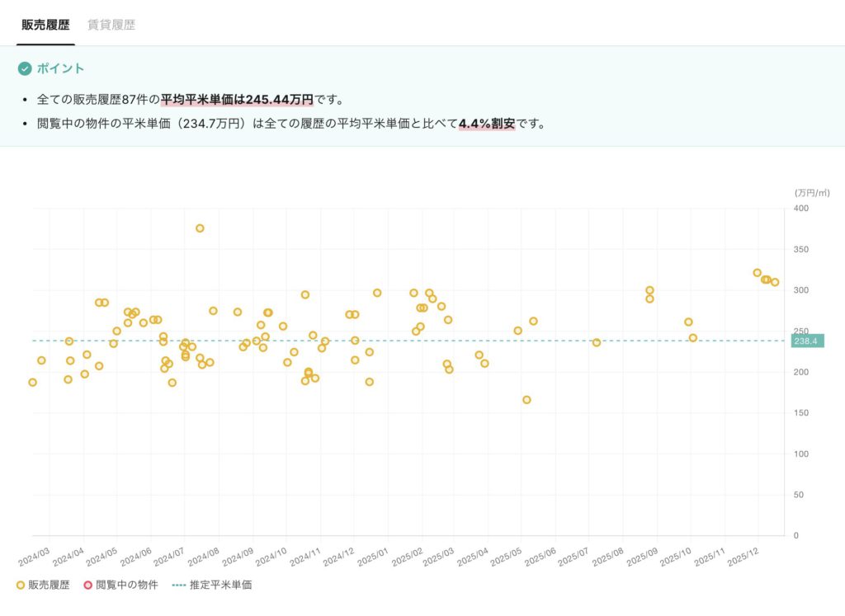Click the rightmost data point in 2025/12

click(x=775, y=282)
